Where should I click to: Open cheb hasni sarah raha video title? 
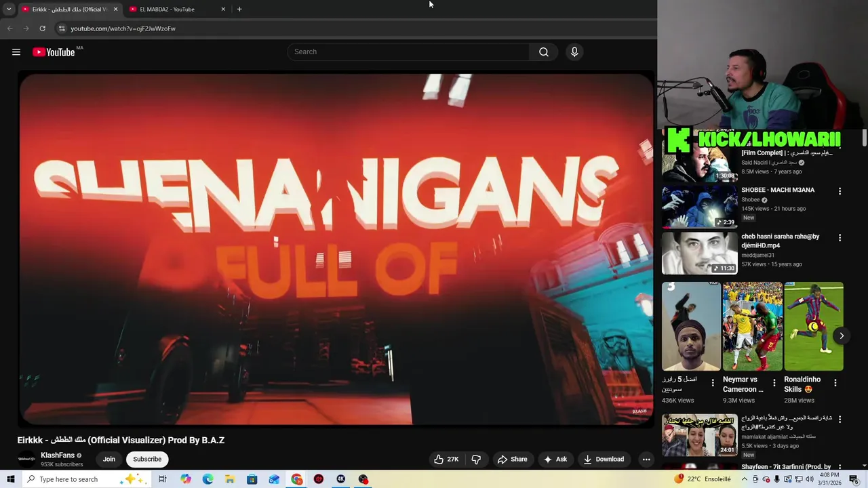coord(781,241)
